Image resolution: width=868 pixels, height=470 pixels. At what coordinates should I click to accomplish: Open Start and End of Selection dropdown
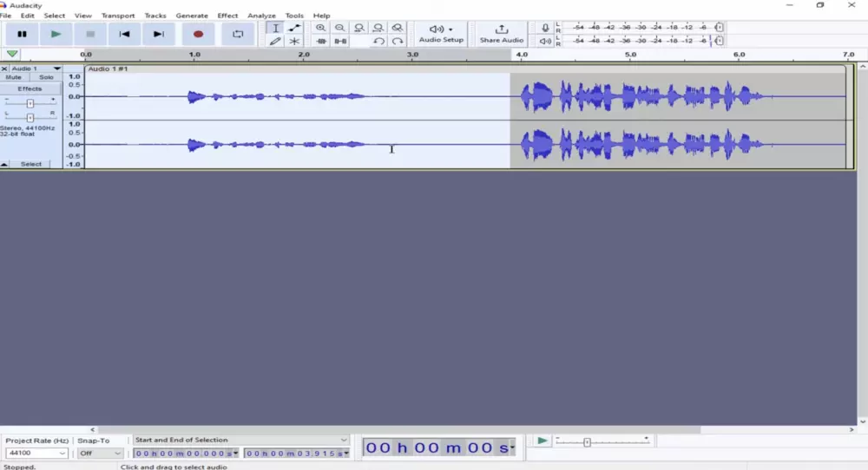click(240, 440)
